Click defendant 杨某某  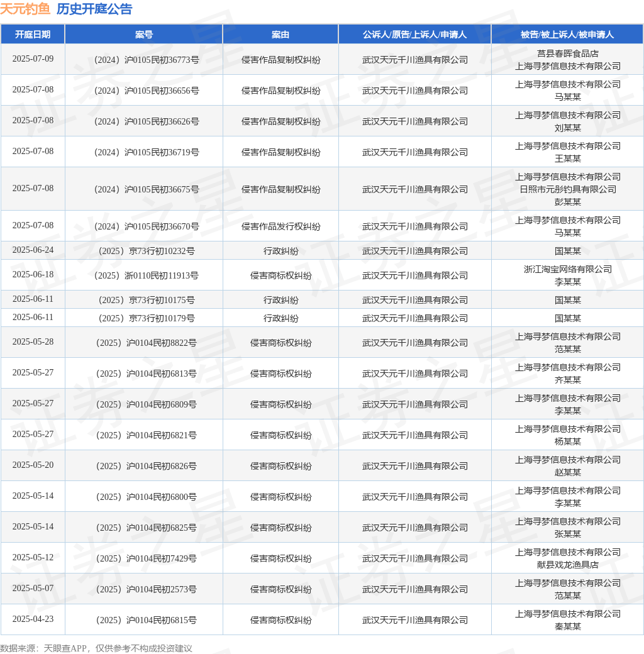click(x=568, y=441)
